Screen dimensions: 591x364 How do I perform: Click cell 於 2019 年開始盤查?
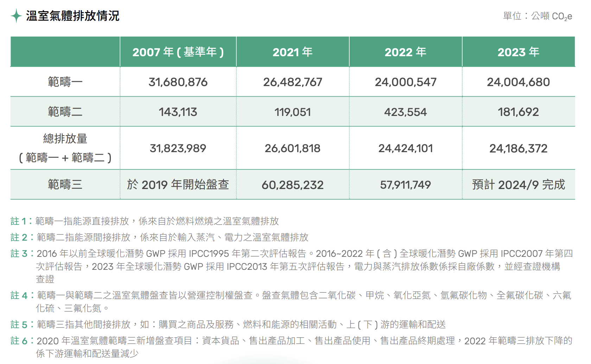tap(178, 184)
